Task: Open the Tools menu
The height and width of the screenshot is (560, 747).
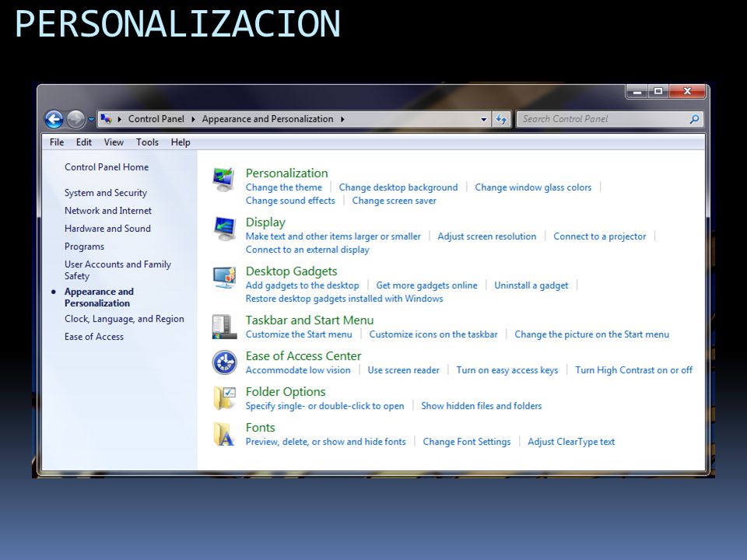Action: point(147,142)
